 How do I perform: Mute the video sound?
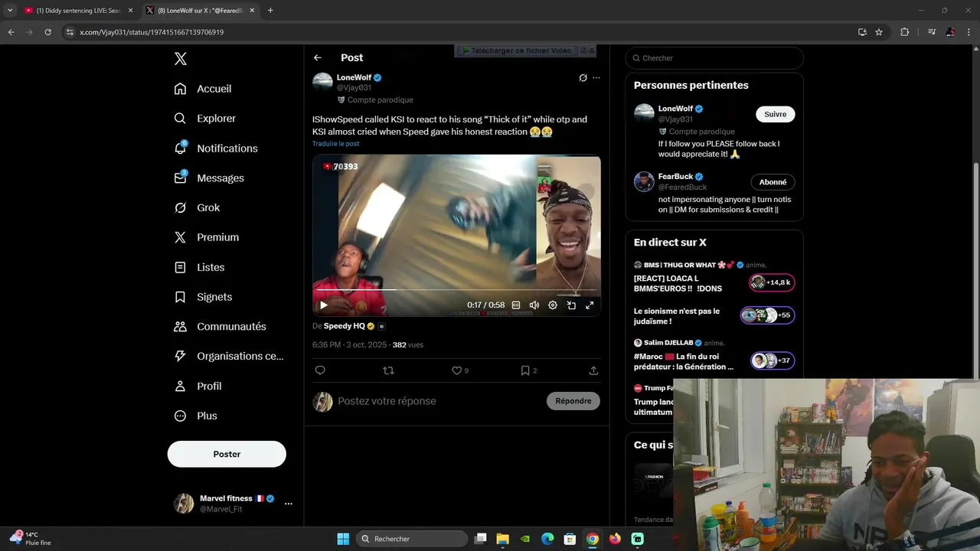[x=534, y=305]
